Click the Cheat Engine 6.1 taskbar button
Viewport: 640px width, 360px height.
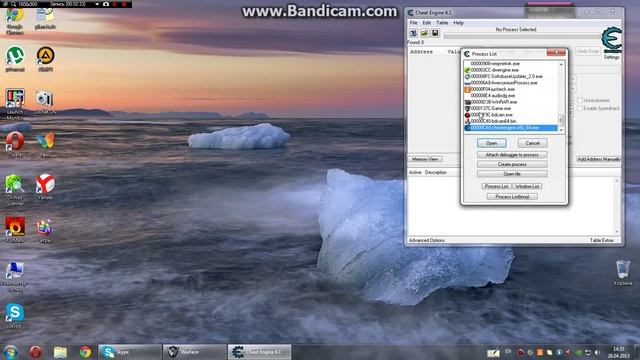[259, 352]
